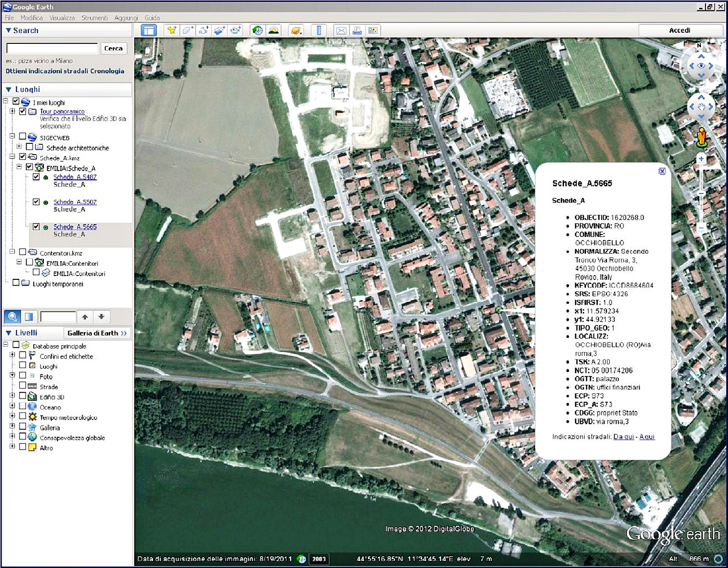Add a path from the toolbar

pos(203,30)
